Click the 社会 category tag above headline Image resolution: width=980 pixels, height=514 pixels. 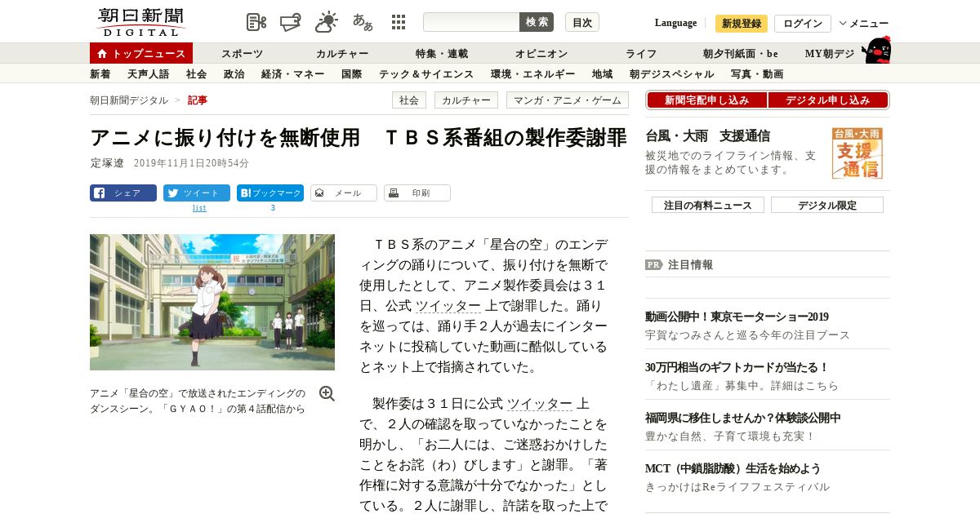[409, 100]
